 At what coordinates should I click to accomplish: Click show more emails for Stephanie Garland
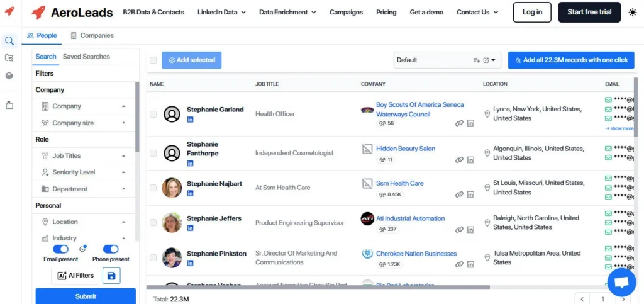pos(619,128)
